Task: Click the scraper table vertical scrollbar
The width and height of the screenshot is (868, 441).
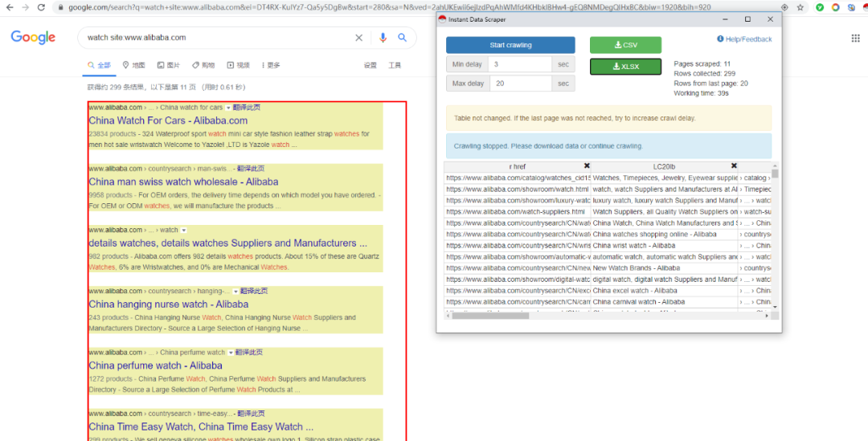Action: (775, 174)
